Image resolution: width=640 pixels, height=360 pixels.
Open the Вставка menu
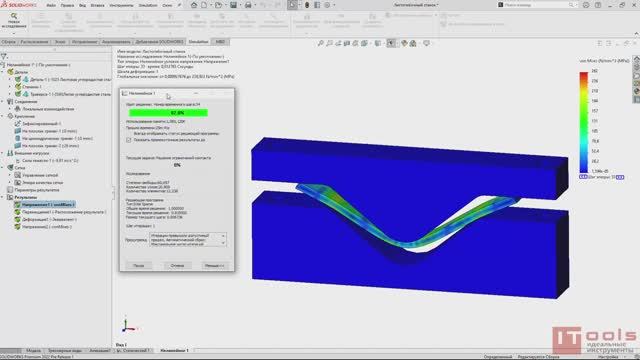click(98, 5)
